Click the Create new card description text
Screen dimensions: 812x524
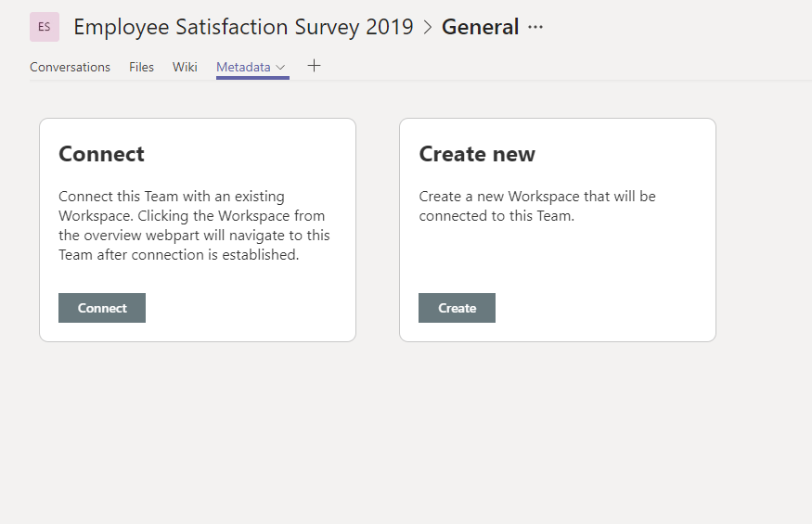click(537, 206)
